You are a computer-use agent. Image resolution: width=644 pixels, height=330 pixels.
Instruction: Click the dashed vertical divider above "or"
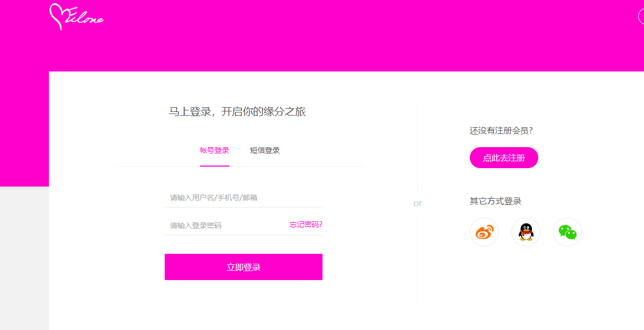(x=417, y=147)
